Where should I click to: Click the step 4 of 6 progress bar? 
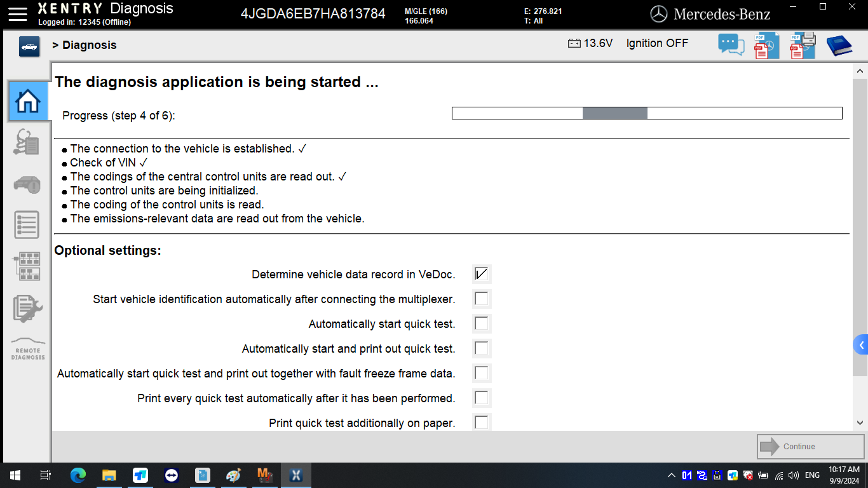tap(646, 113)
